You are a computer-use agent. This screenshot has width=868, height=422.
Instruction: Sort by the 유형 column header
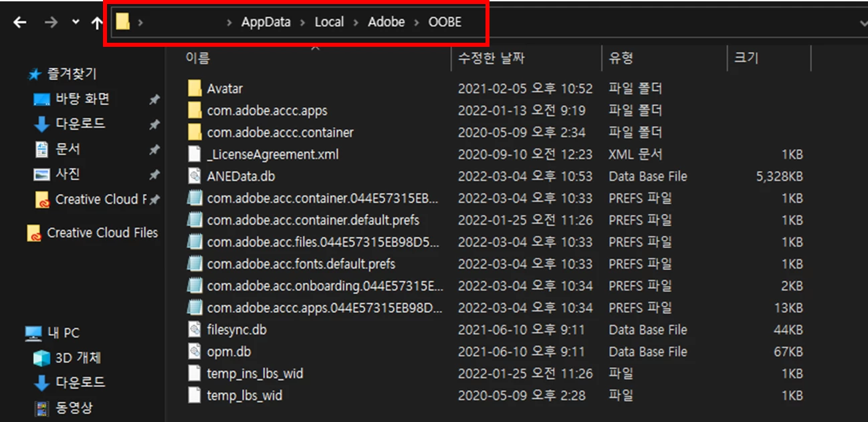[621, 58]
